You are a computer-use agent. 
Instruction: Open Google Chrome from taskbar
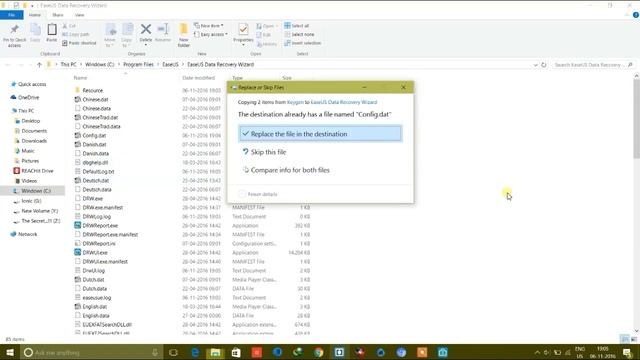(x=319, y=352)
